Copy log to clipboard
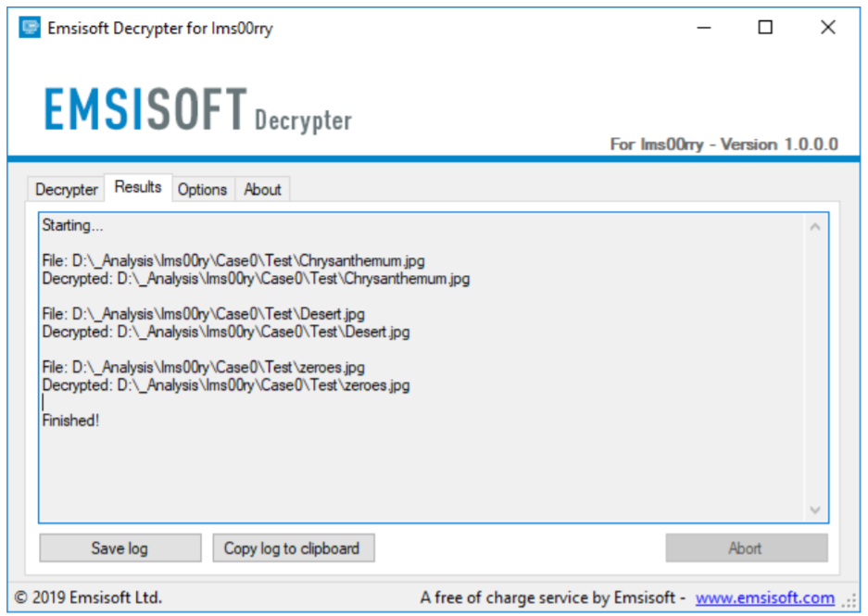 pyautogui.click(x=293, y=548)
